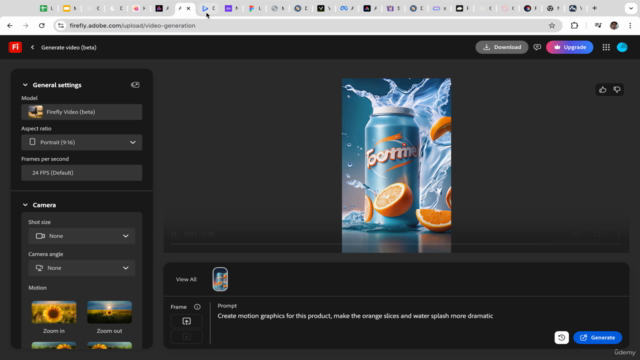
Task: Click the media control icon in toolbar
Action: point(598,25)
